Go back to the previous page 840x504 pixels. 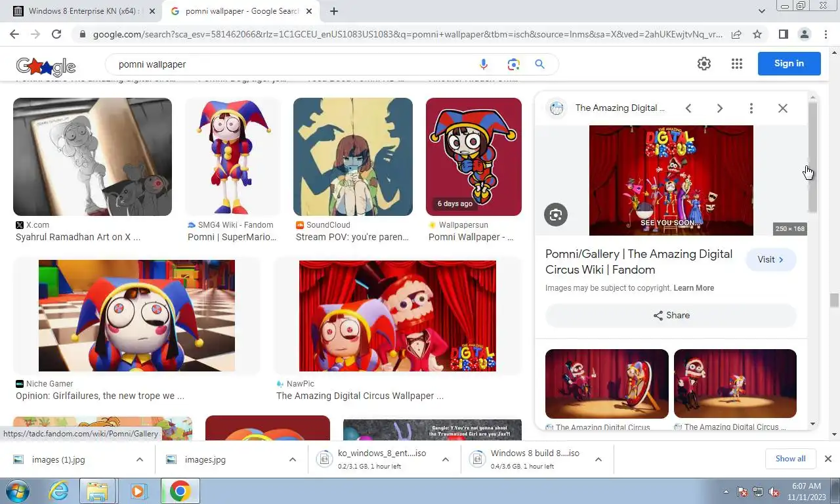[14, 34]
